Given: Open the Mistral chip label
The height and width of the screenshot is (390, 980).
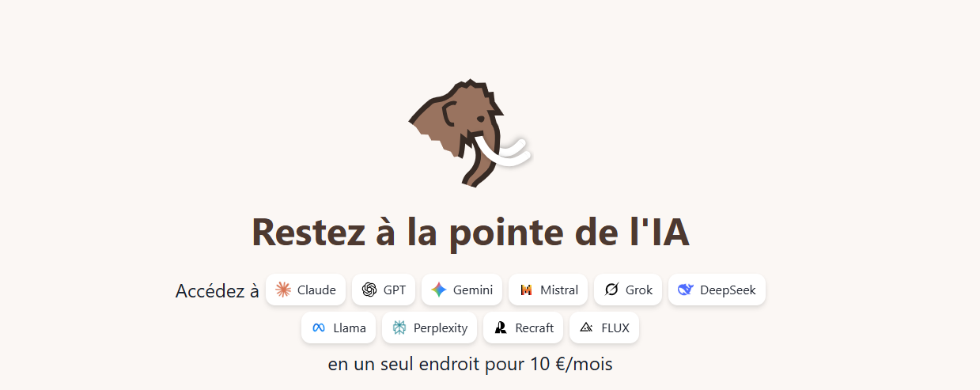Looking at the screenshot, I should 559,290.
